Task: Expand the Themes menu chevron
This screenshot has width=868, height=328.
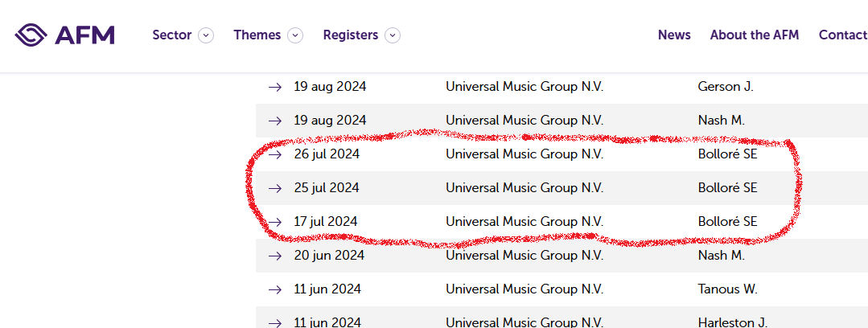Action: click(295, 35)
